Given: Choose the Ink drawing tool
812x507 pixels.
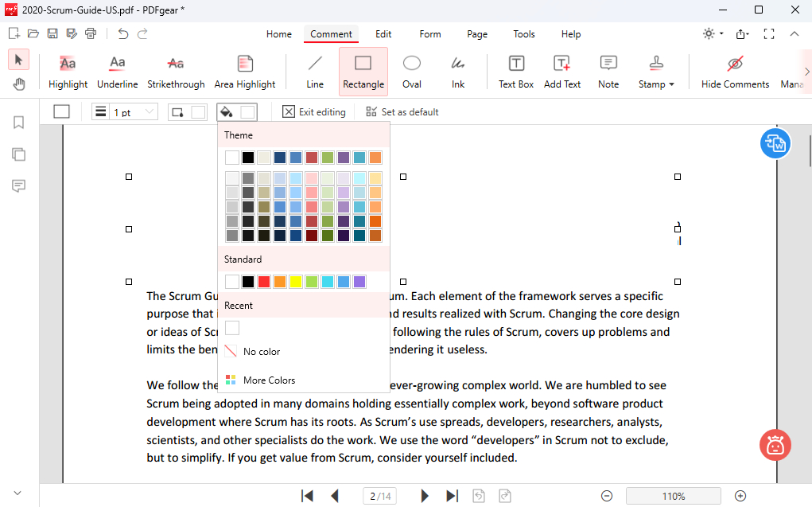Looking at the screenshot, I should [x=458, y=72].
